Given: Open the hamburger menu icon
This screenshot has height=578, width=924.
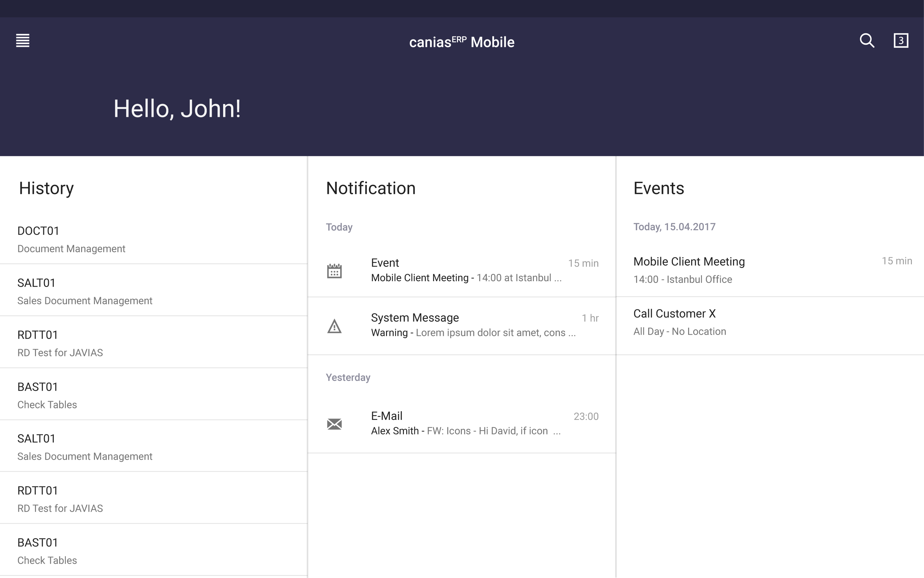Looking at the screenshot, I should [x=23, y=41].
